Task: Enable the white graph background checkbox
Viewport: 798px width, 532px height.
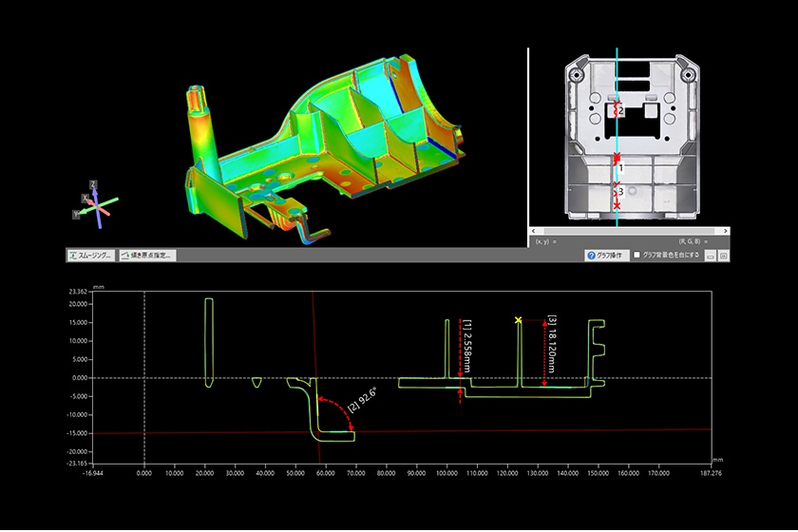Action: click(x=637, y=256)
